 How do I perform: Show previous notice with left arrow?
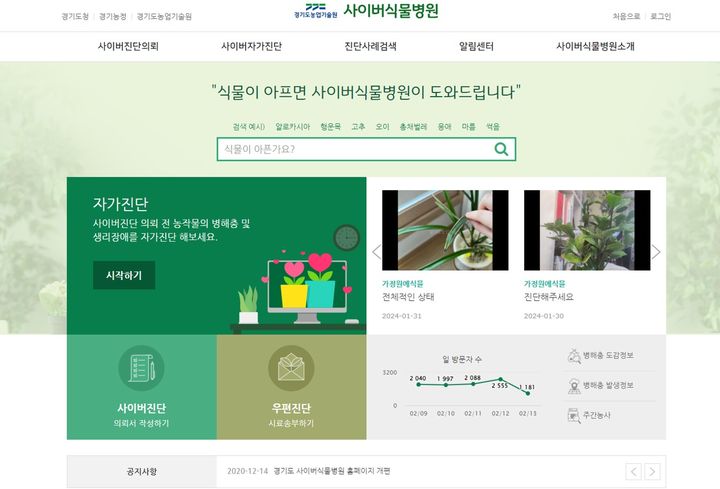pyautogui.click(x=633, y=471)
